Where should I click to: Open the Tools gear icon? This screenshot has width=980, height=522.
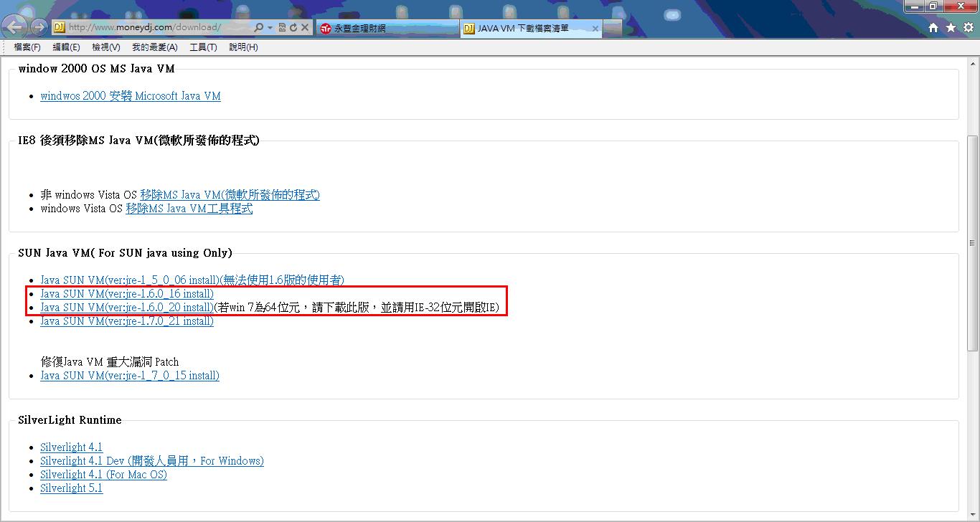click(968, 28)
